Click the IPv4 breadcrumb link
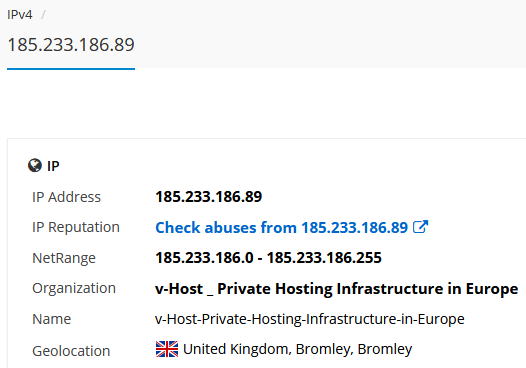Image resolution: width=526 pixels, height=368 pixels. click(x=20, y=15)
